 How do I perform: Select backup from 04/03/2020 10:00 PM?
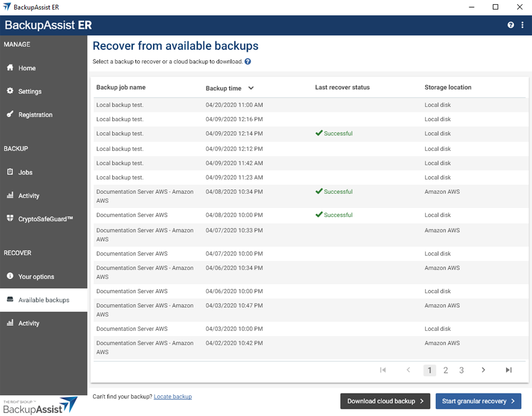(x=311, y=329)
